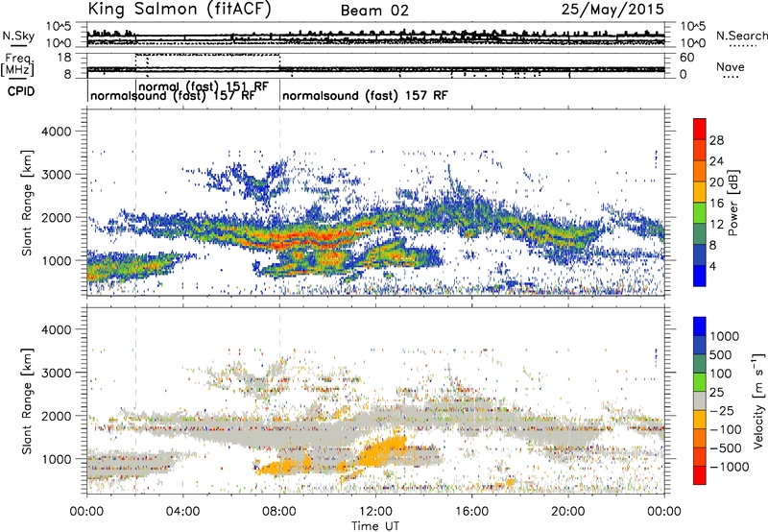
Task: Click the 'Power [dB]' colorbar label
Action: (732, 203)
